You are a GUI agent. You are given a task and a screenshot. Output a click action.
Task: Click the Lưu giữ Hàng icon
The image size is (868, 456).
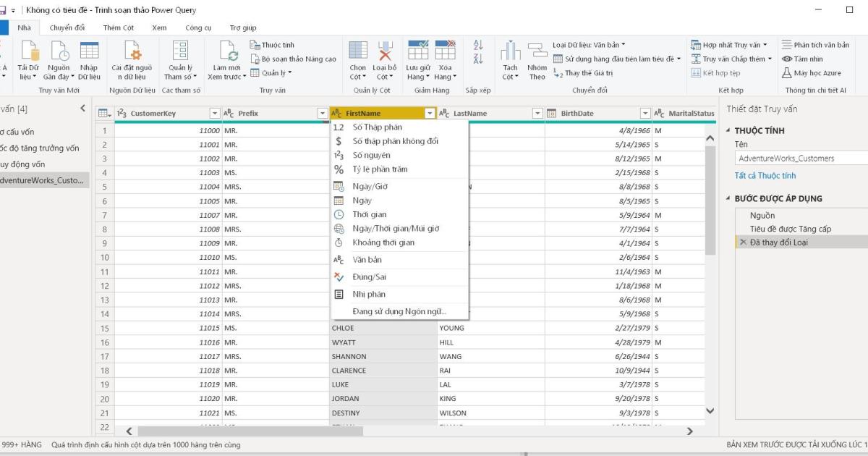click(418, 52)
